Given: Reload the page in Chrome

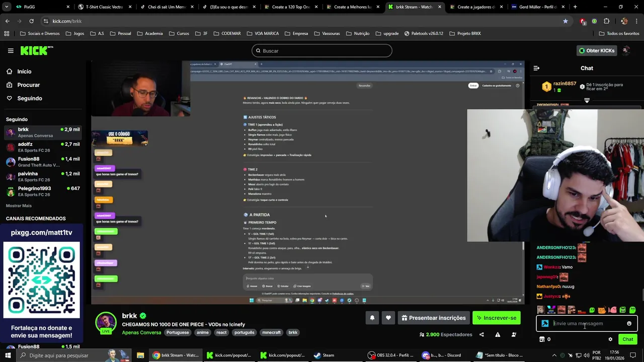Looking at the screenshot, I should 31,21.
